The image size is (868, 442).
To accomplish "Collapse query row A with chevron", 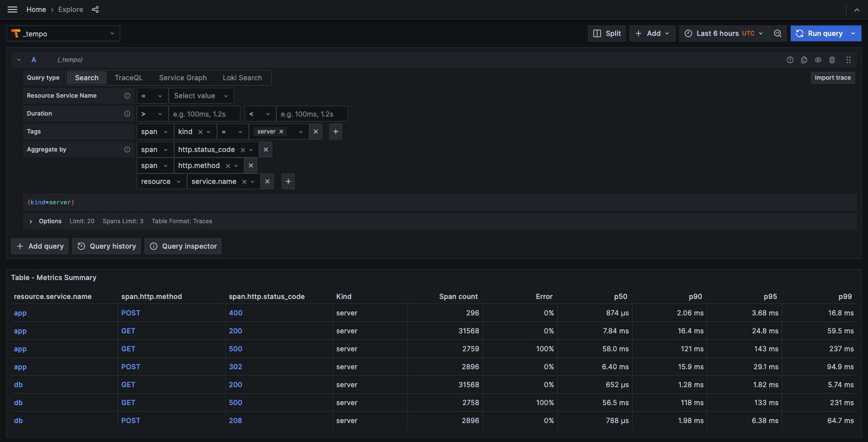I will 19,60.
